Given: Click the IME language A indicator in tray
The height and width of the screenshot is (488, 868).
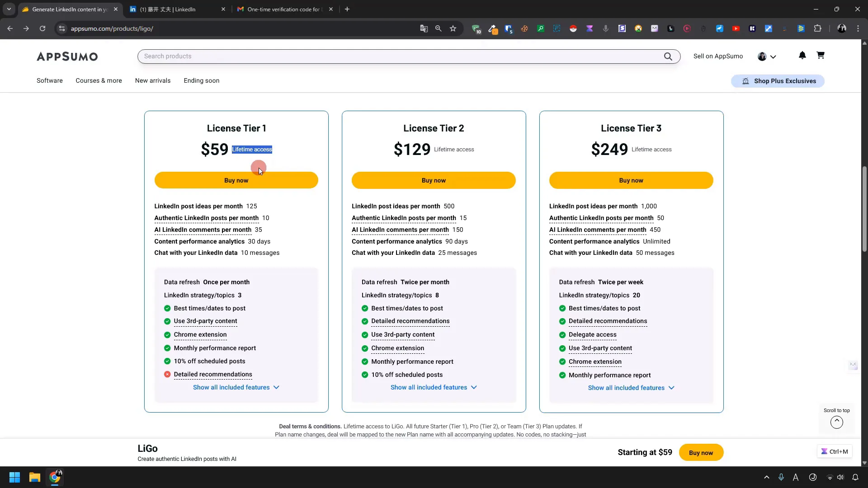Looking at the screenshot, I should coord(796,477).
